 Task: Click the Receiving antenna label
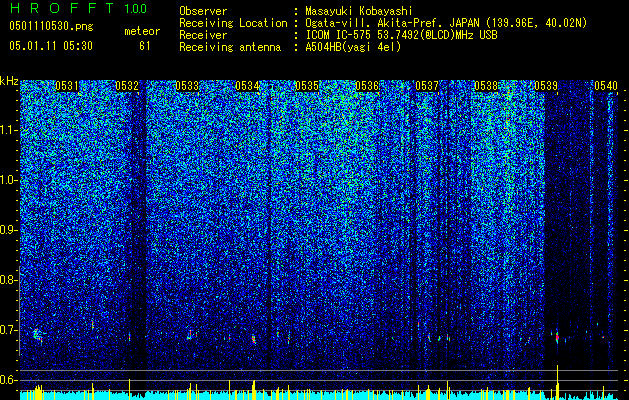pyautogui.click(x=230, y=47)
